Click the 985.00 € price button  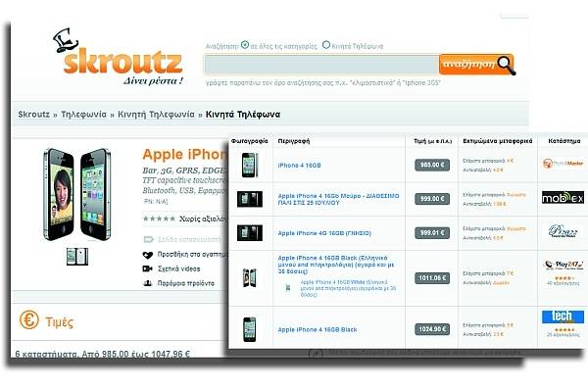click(x=432, y=165)
